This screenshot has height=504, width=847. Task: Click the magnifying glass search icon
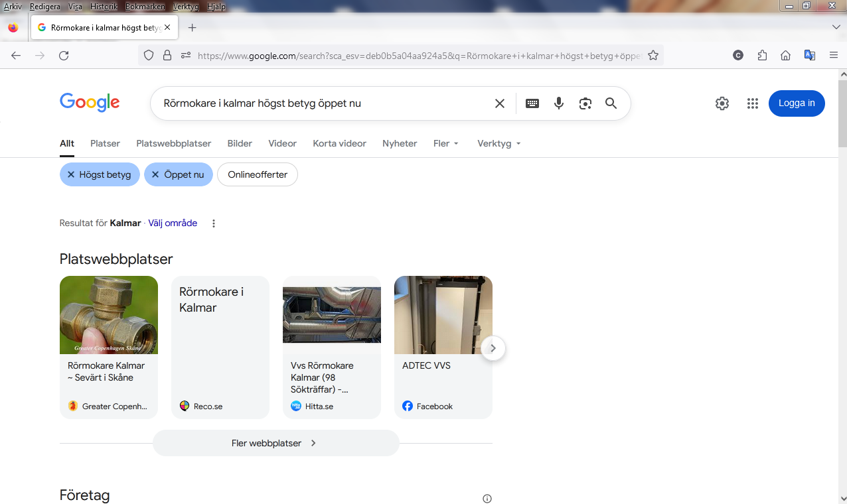611,103
